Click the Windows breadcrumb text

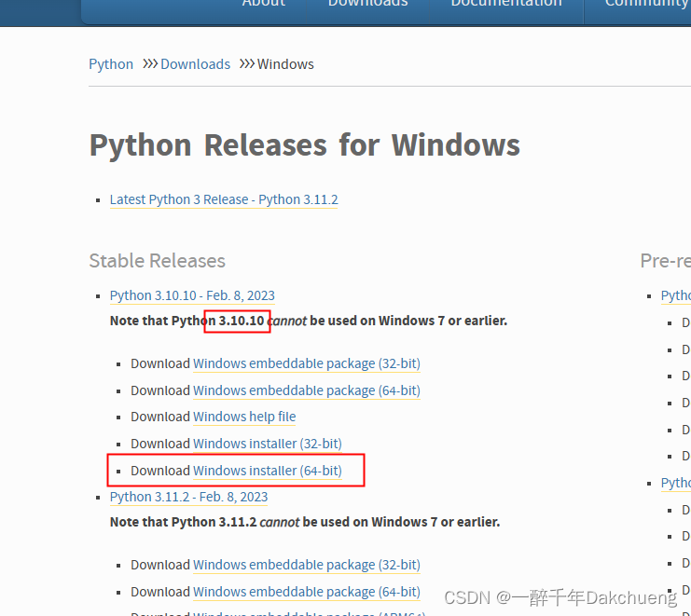[x=285, y=64]
